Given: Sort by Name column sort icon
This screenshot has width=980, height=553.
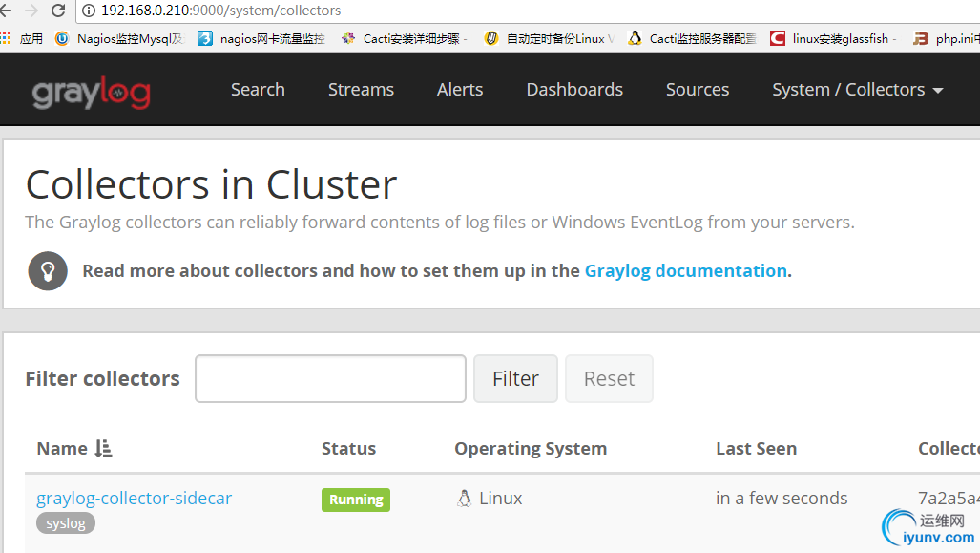Looking at the screenshot, I should [x=104, y=449].
